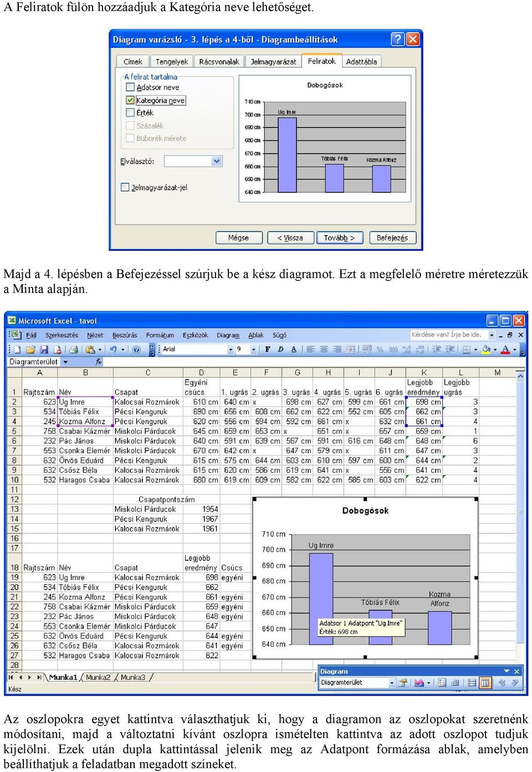
Task: Open the Fájl menu
Action: 32,335
